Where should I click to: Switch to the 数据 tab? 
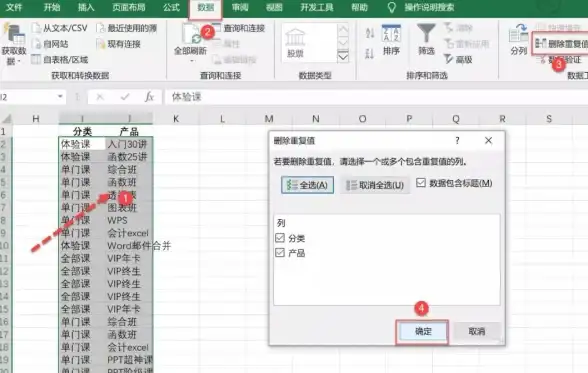206,7
